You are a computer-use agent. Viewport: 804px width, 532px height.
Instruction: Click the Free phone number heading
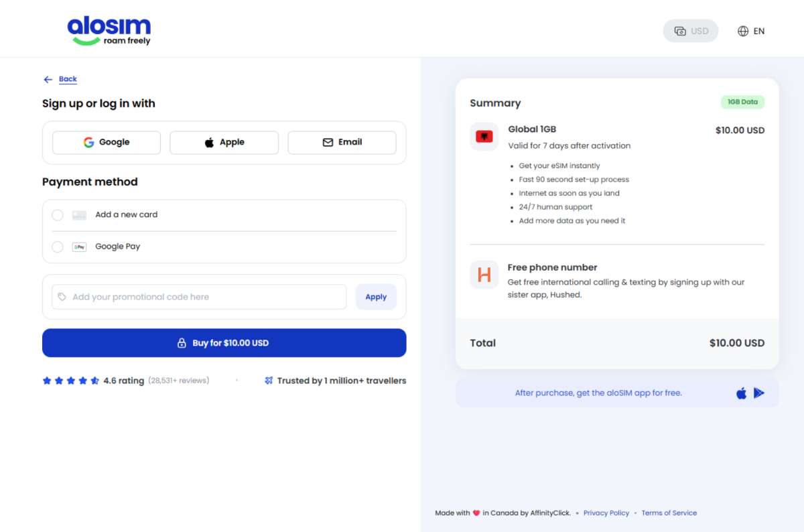coord(552,267)
